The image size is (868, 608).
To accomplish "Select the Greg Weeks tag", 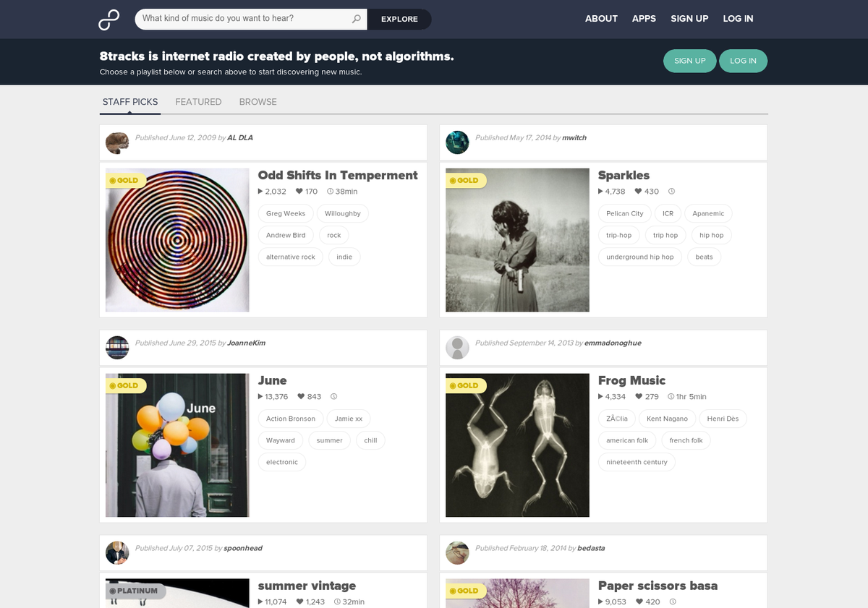I will 286,214.
